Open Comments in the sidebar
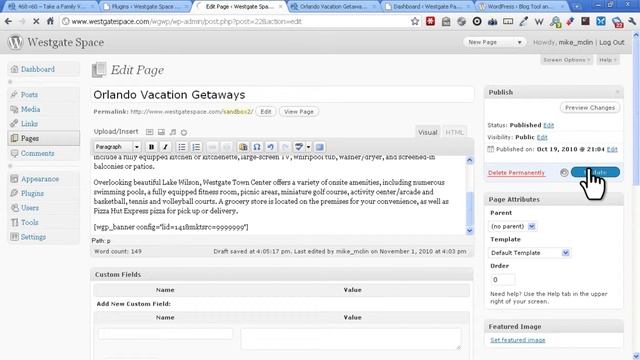Viewport: 640px width, 360px height. point(37,153)
